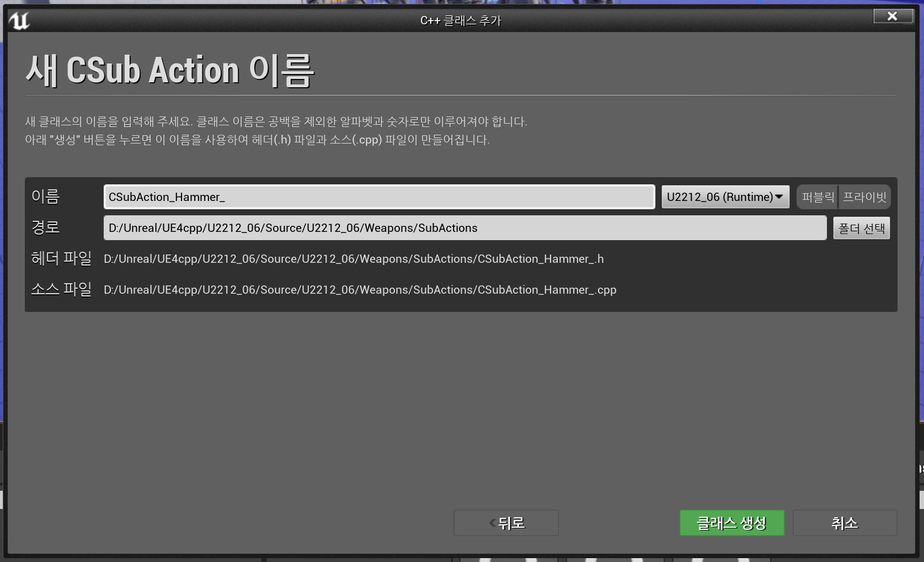Click the 경로 field label

tap(45, 227)
